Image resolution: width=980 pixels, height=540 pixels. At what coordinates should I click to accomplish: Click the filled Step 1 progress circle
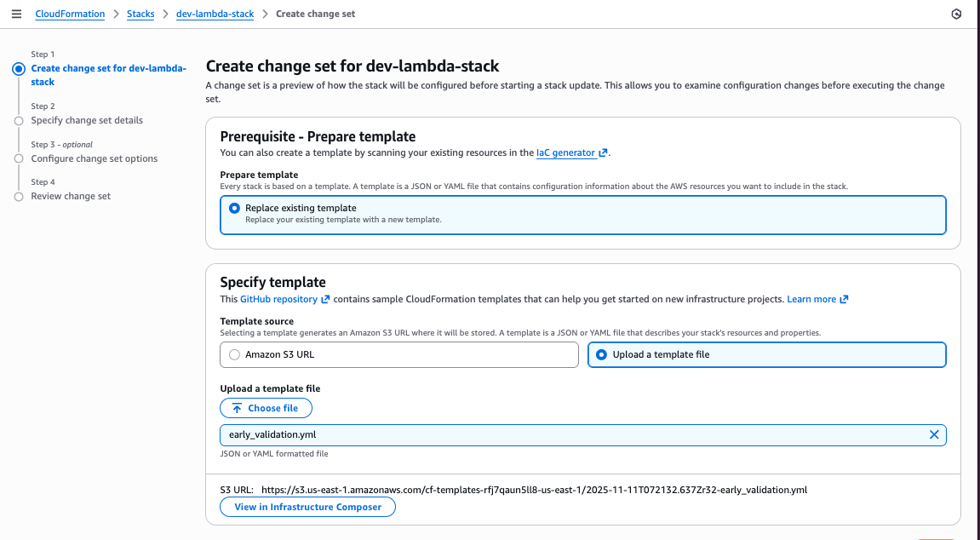point(19,68)
